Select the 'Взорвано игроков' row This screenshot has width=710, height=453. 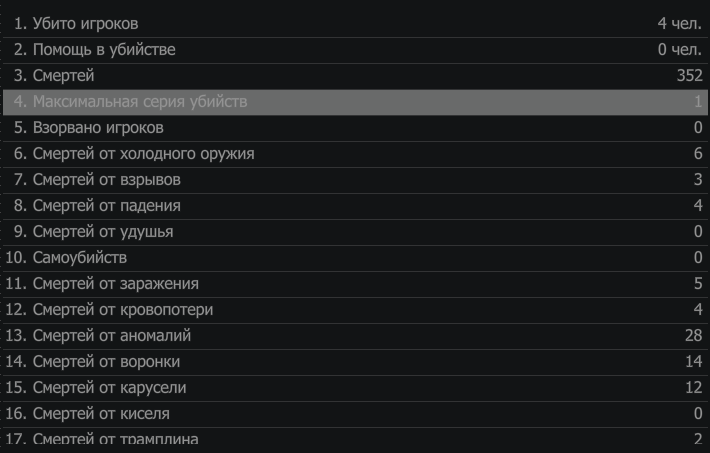coord(355,128)
